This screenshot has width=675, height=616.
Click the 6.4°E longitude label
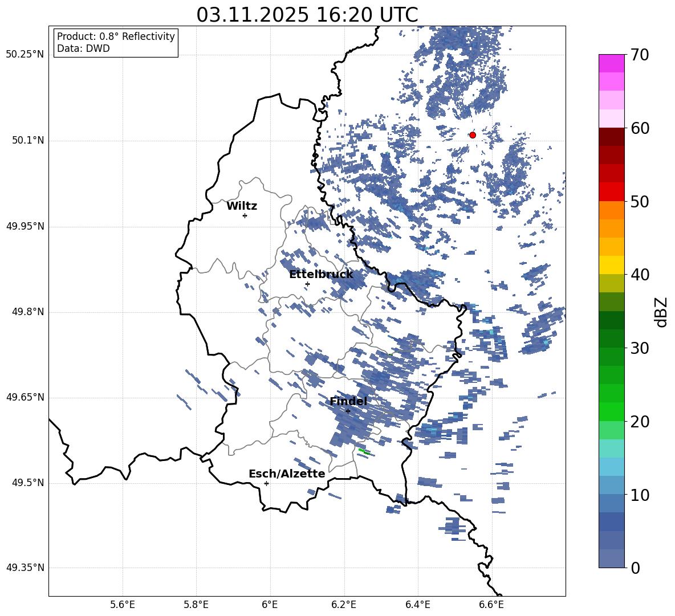coord(417,605)
